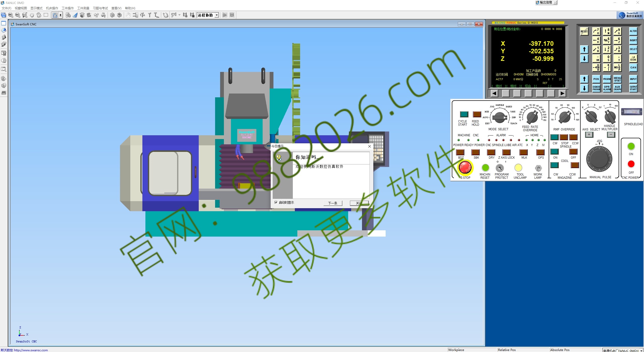Open the 机床操作 menu
This screenshot has width=644, height=352.
(x=52, y=8)
